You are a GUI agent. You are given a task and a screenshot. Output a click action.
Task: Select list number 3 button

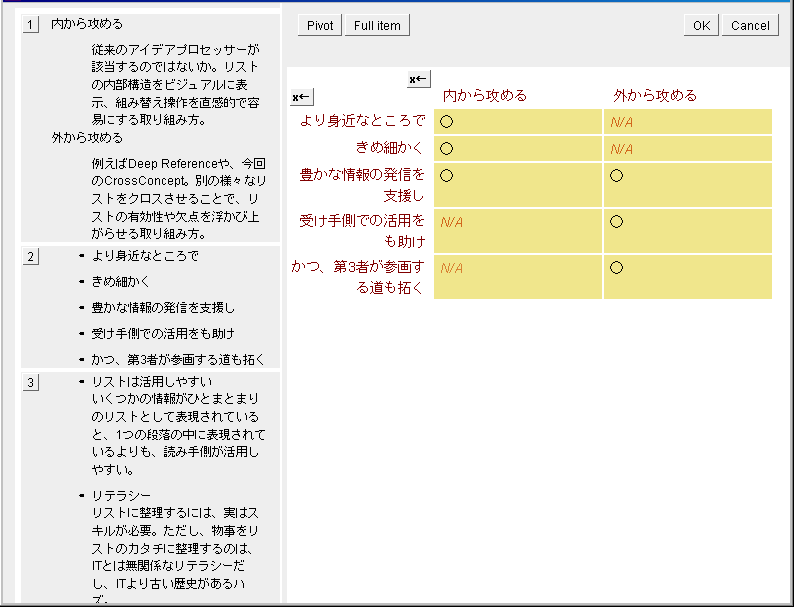31,383
